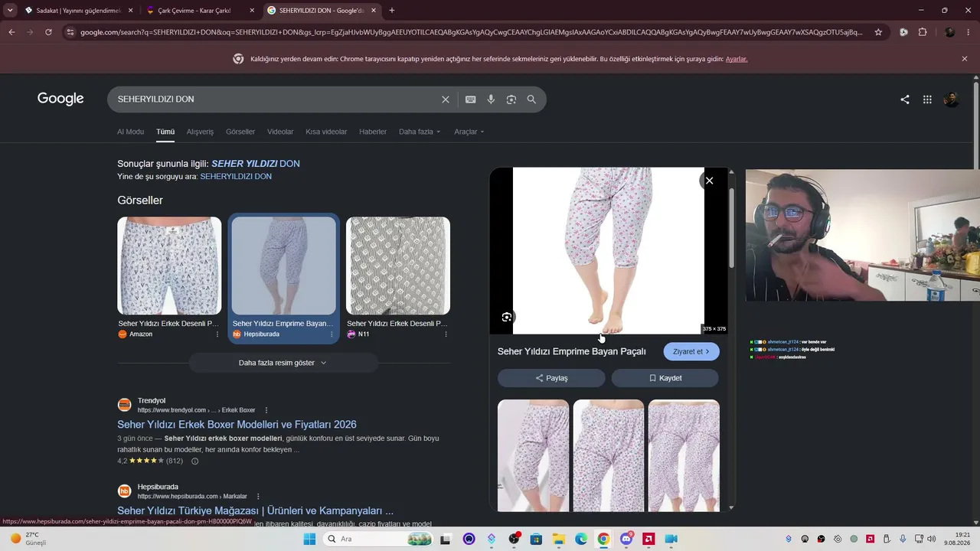Image resolution: width=980 pixels, height=551 pixels.
Task: Switch to the 'AI Modu' tab
Action: tap(130, 132)
